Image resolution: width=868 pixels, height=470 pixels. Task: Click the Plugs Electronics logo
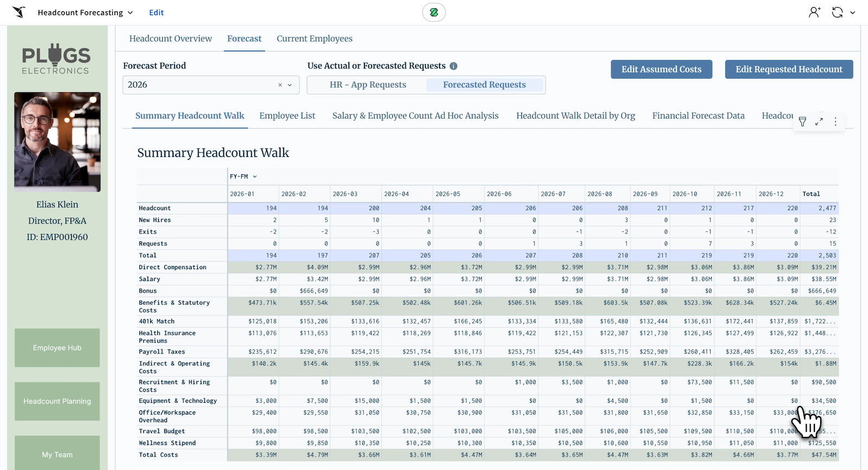click(56, 59)
